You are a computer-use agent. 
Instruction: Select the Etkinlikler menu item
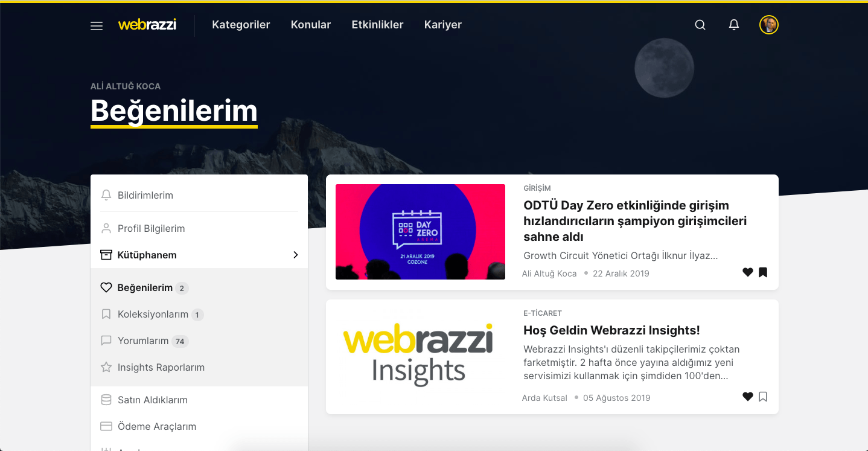pos(377,25)
